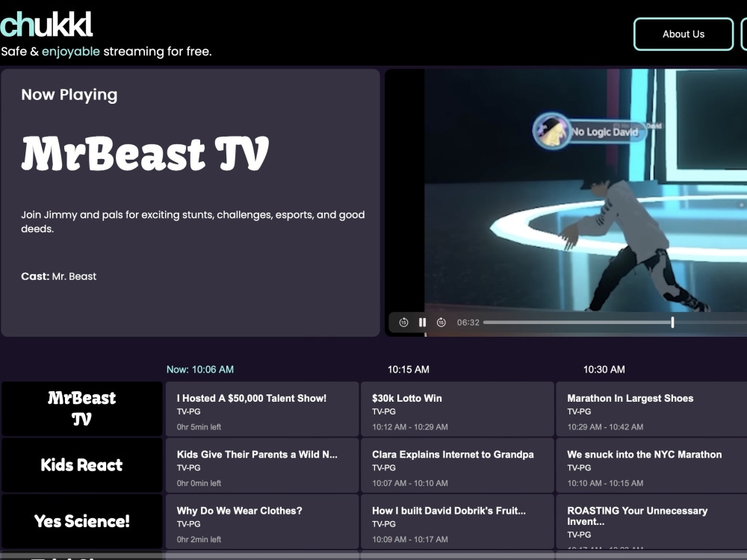Viewport: 747px width, 560px height.
Task: Click the 10:10 AM - 10:15 AM time range
Action: click(605, 483)
